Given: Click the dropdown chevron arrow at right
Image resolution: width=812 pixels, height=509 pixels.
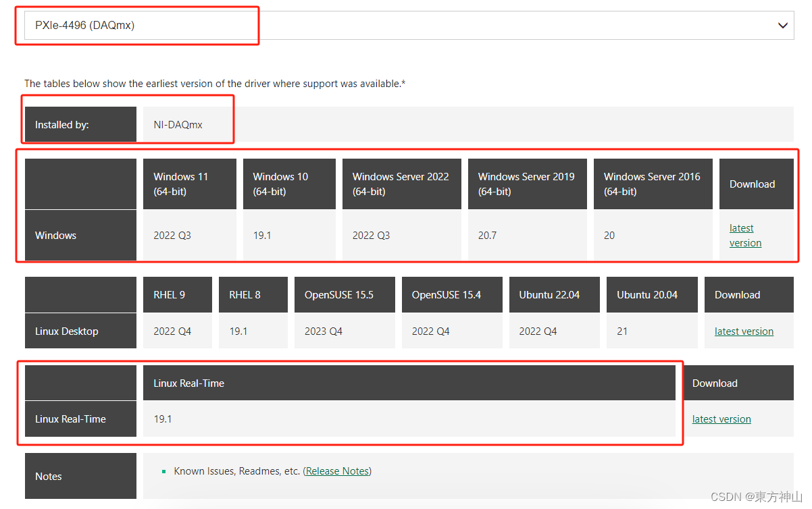Looking at the screenshot, I should click(782, 26).
